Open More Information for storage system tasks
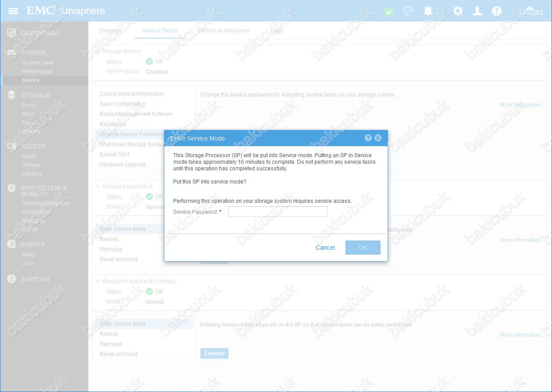552x392 pixels. [522, 105]
